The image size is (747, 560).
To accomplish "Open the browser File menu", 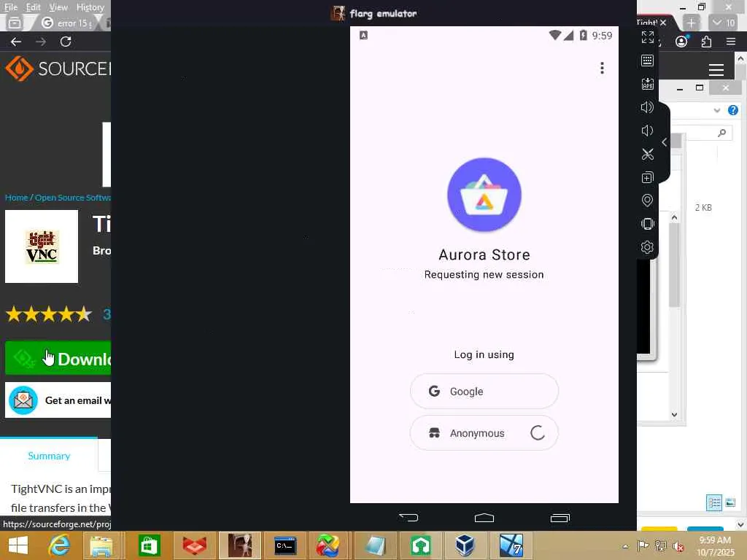I will click(10, 7).
